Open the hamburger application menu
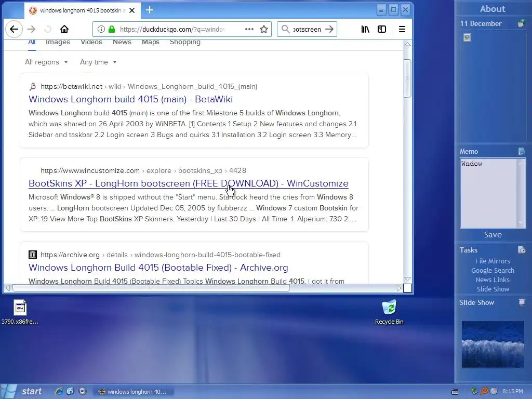This screenshot has height=399, width=532. pyautogui.click(x=402, y=29)
